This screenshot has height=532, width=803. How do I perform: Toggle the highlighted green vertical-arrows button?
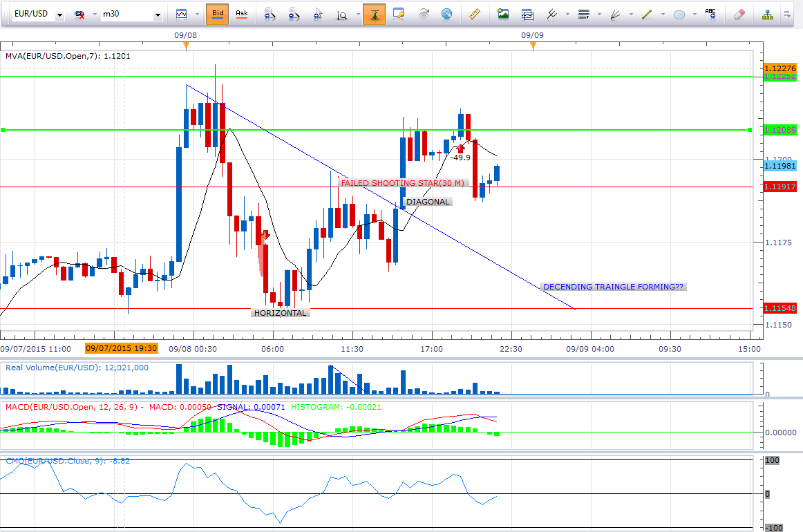[x=374, y=13]
